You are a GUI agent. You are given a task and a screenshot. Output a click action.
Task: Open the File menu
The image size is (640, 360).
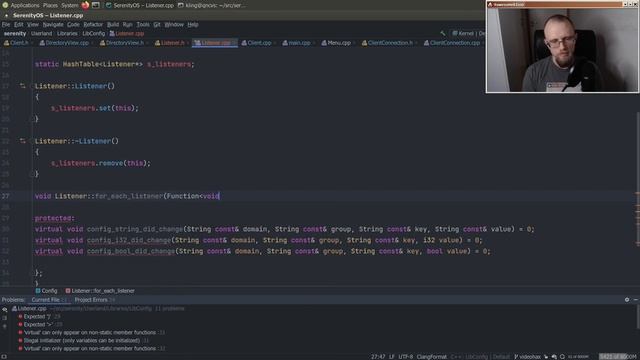6,24
